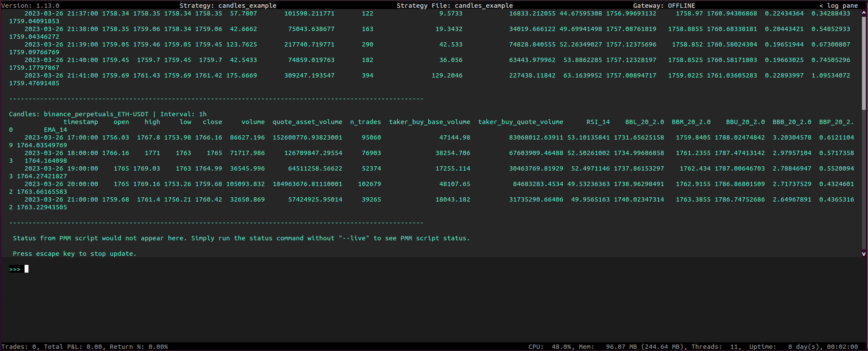Click the Trades: 0 status text

point(19,347)
